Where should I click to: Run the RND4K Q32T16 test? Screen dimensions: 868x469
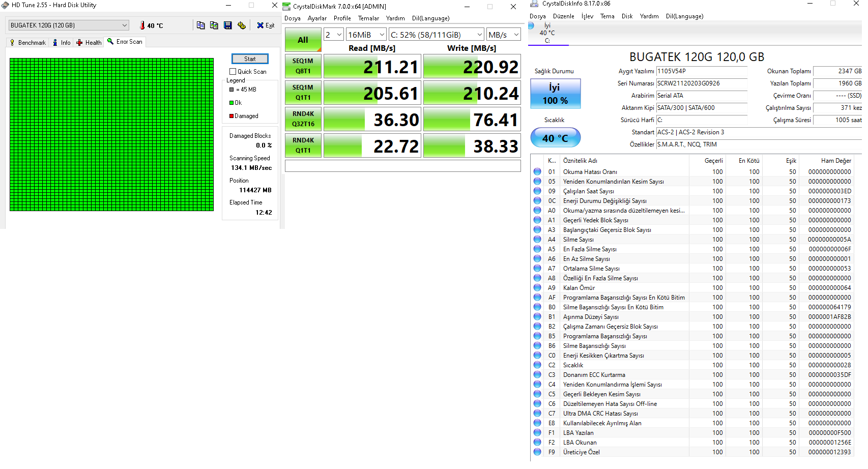coord(303,119)
